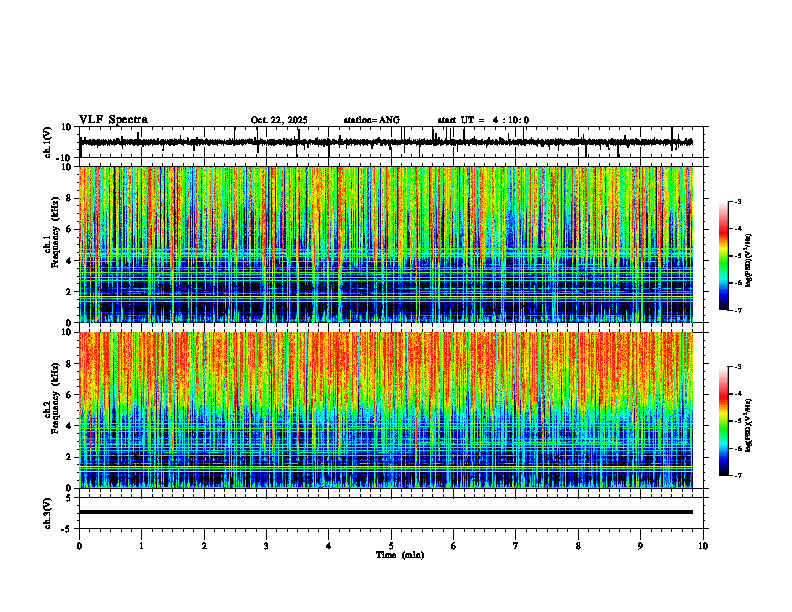The width and height of the screenshot is (792, 612).
Task: Click the '-10' tick on ch.1(V) axis
Action: click(65, 158)
